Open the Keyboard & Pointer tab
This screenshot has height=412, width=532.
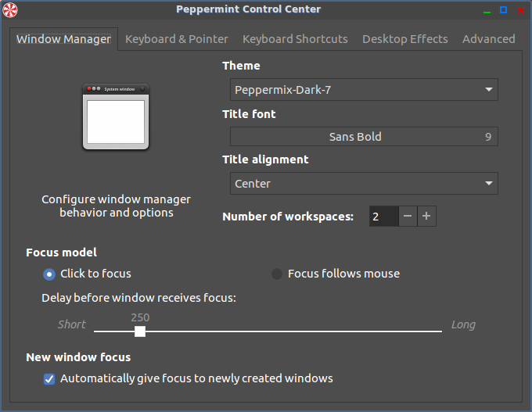click(x=177, y=39)
